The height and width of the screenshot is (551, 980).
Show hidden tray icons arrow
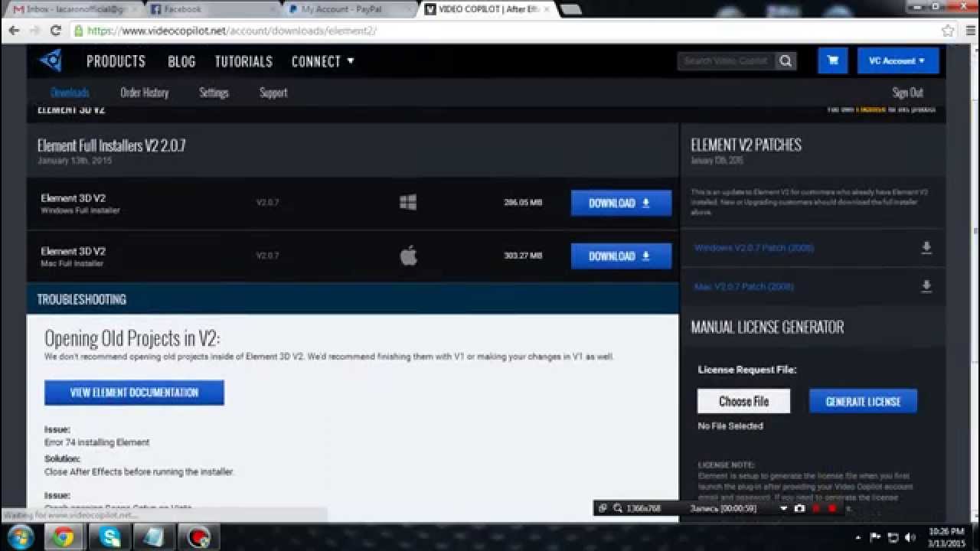tap(857, 537)
